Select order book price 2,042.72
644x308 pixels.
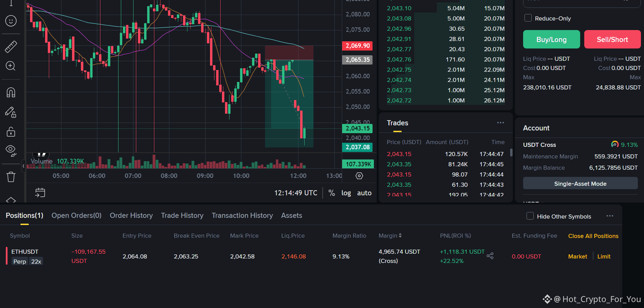pyautogui.click(x=399, y=100)
